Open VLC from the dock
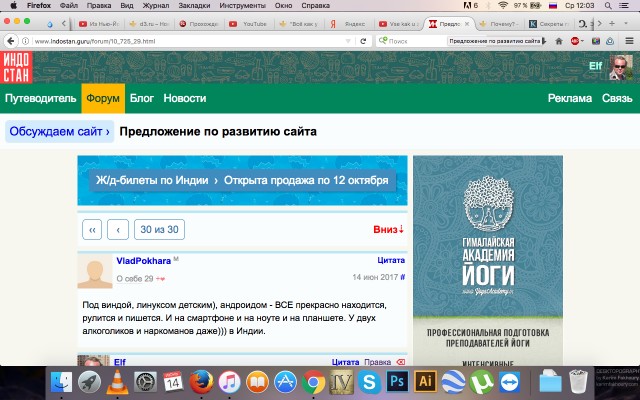This screenshot has height=400, width=640. tap(118, 381)
